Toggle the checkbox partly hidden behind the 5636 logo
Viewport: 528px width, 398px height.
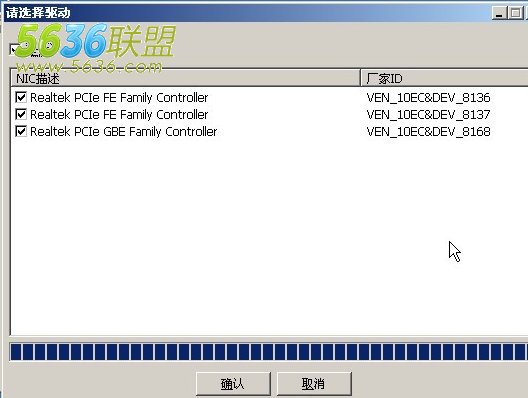(x=15, y=49)
